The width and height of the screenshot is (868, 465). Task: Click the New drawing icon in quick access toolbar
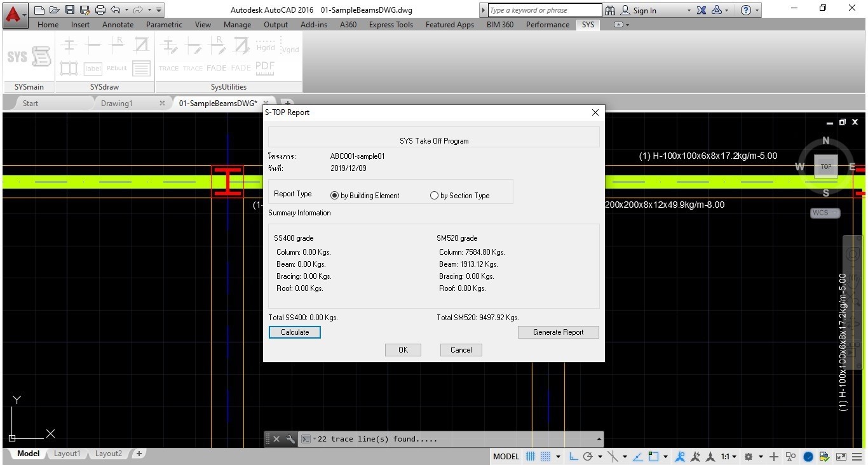click(39, 10)
